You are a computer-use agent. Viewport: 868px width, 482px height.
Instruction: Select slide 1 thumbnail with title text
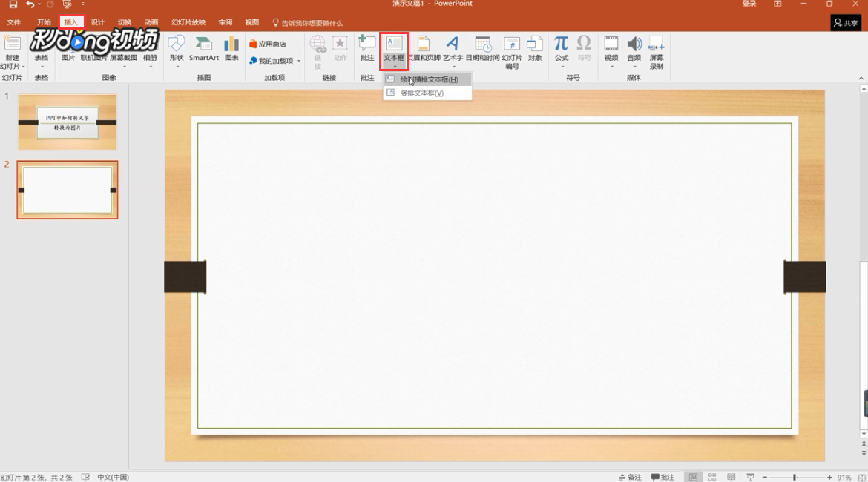pyautogui.click(x=68, y=122)
